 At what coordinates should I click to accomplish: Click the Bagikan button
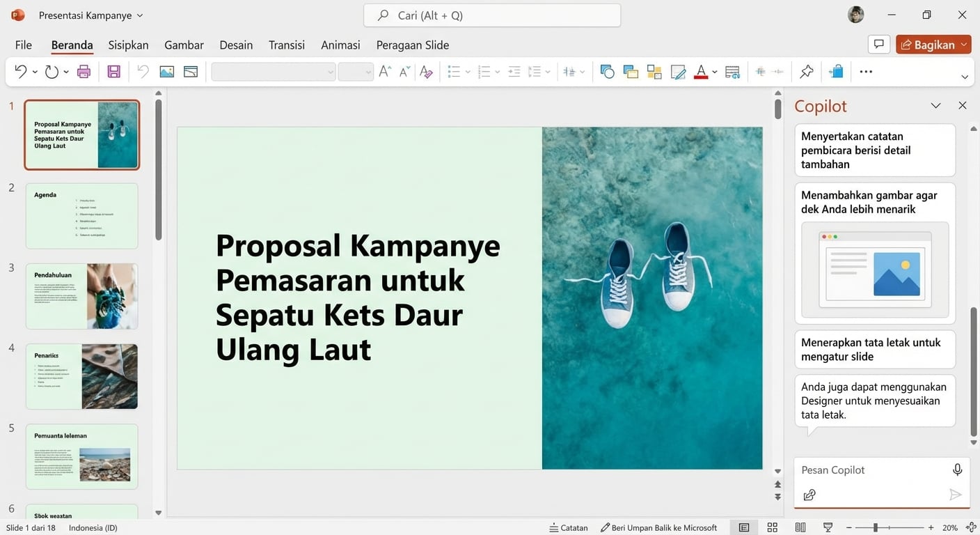(933, 43)
